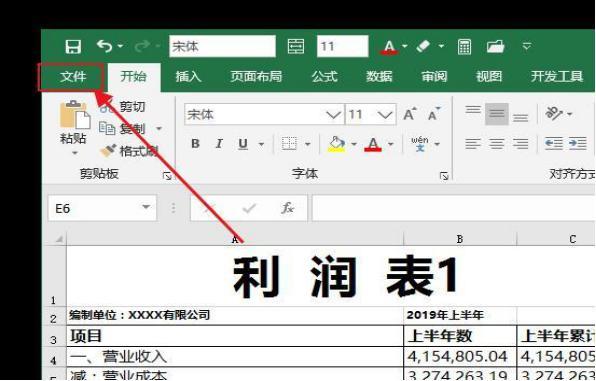Screen dimensions: 596x381
Task: Open the 复制 dropdown arrow
Action: 159,129
